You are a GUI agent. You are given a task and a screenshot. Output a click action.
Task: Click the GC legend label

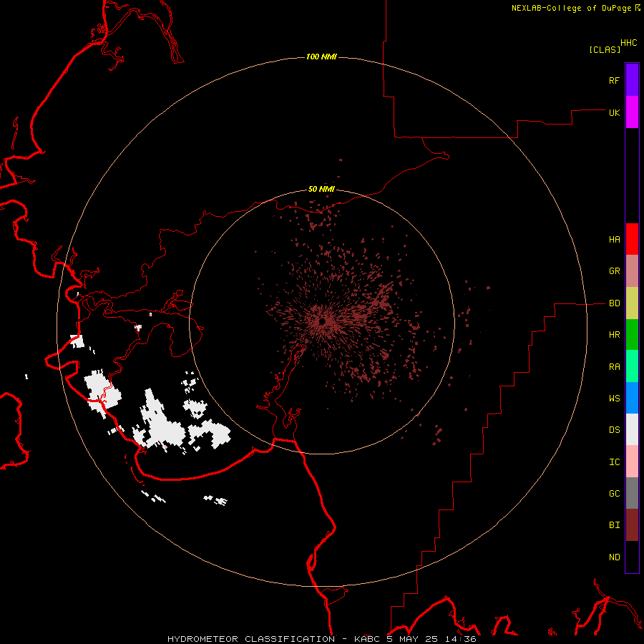614,494
